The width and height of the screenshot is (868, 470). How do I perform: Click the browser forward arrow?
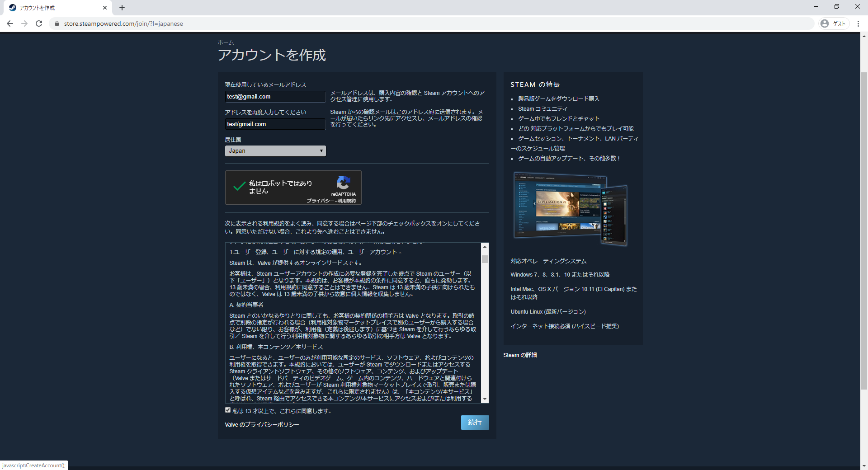[x=24, y=23]
